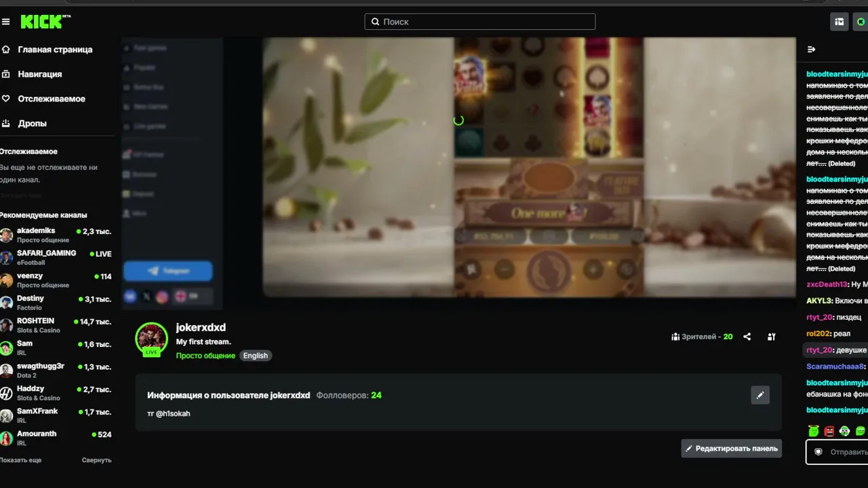
Task: Open akademiks recommended channel
Action: click(56, 235)
